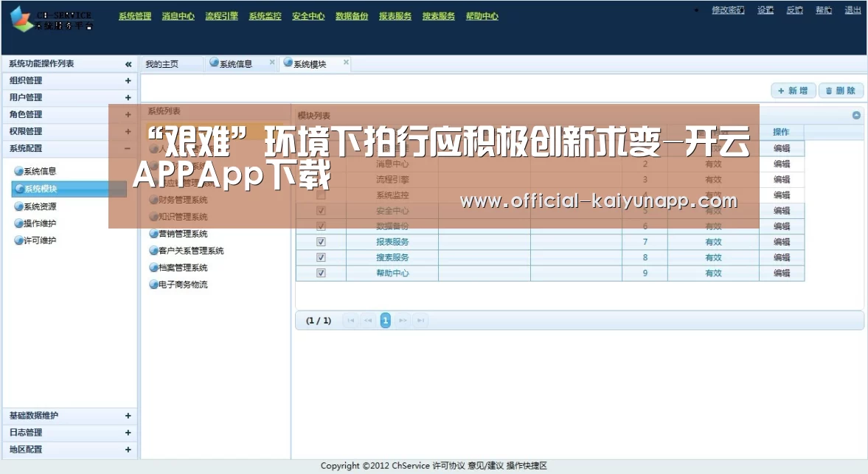Open the 意见/建议 footer link
Screen dimensions: 868x474
tap(485, 466)
